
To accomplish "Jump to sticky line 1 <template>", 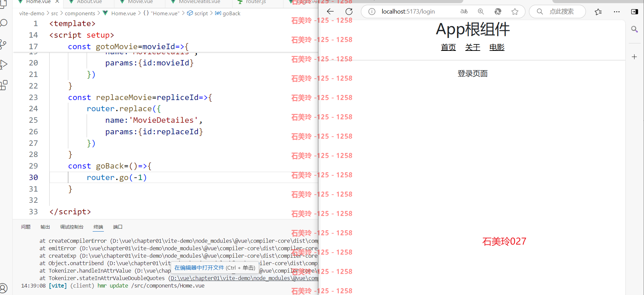I will (72, 23).
